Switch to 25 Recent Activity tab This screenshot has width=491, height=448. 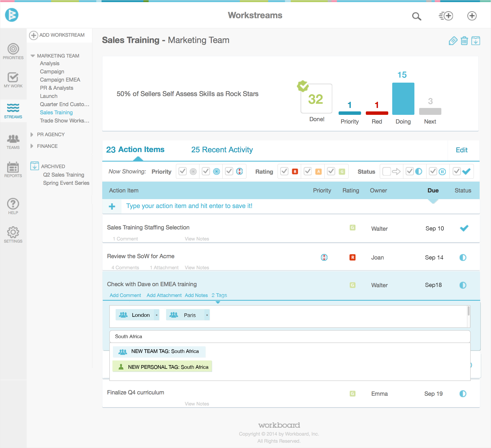222,150
